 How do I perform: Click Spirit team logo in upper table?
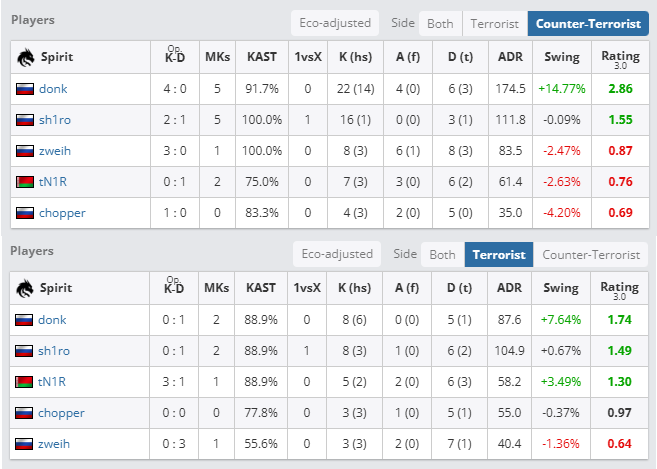tap(26, 57)
